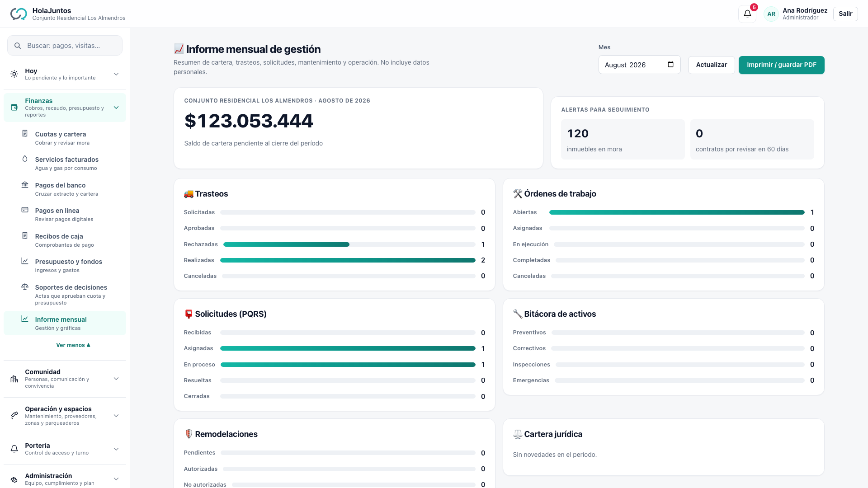Click Imprimir / guardar PDF button

[782, 65]
